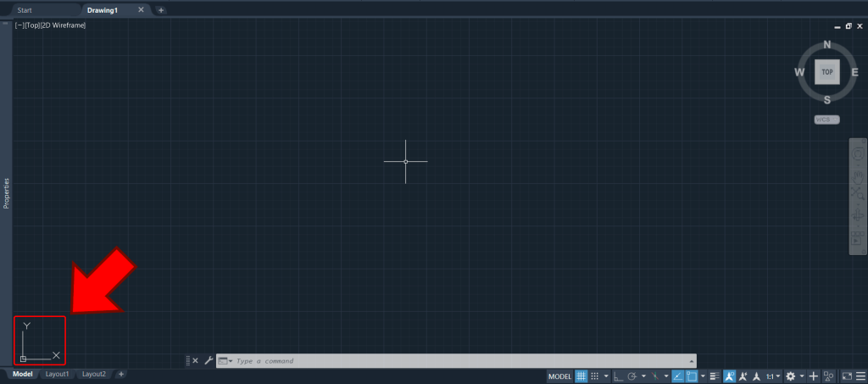Click the lineweight display icon
868x384 pixels.
click(714, 376)
